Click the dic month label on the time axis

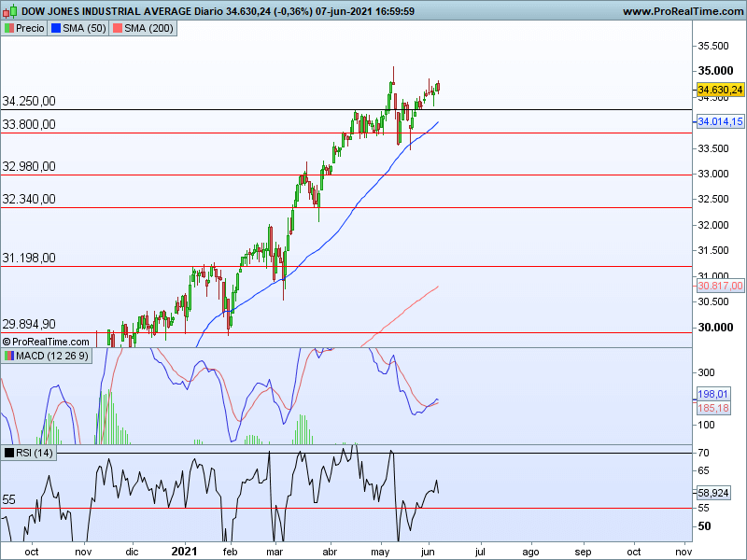[132, 552]
